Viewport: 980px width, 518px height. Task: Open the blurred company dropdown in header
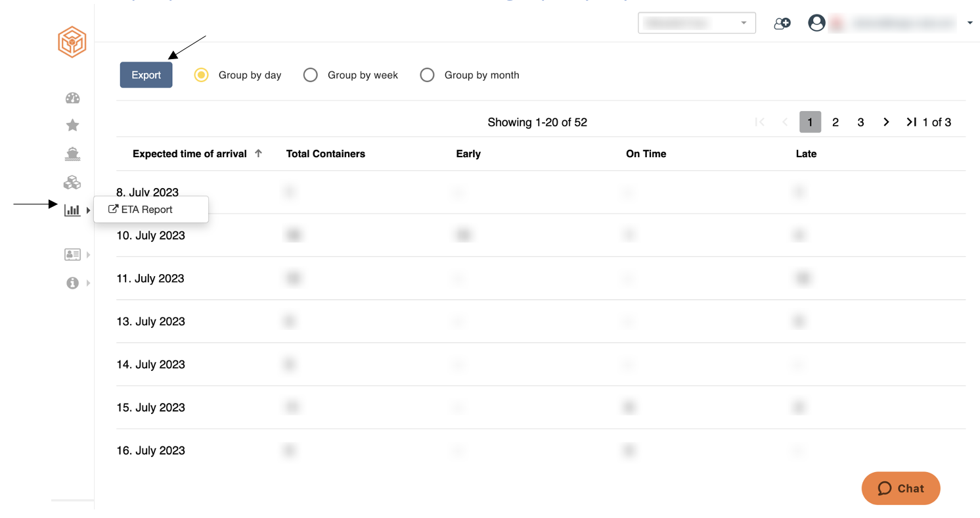[x=697, y=23]
